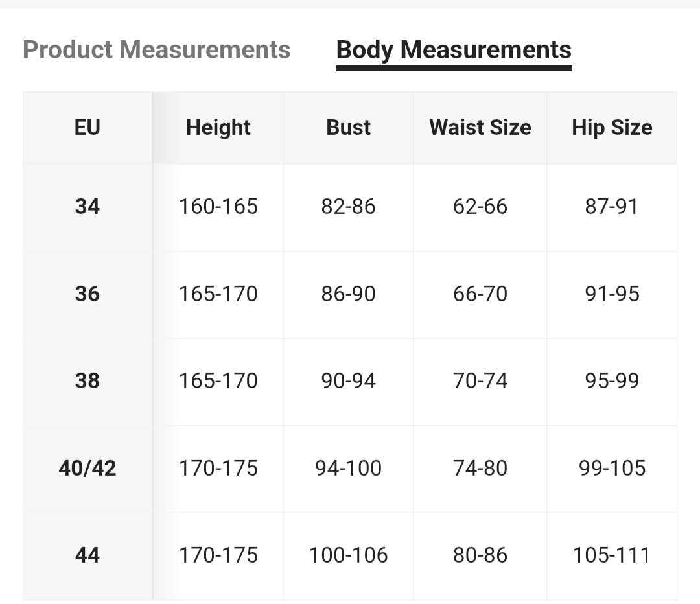Select the EU size 34 row label

click(87, 207)
